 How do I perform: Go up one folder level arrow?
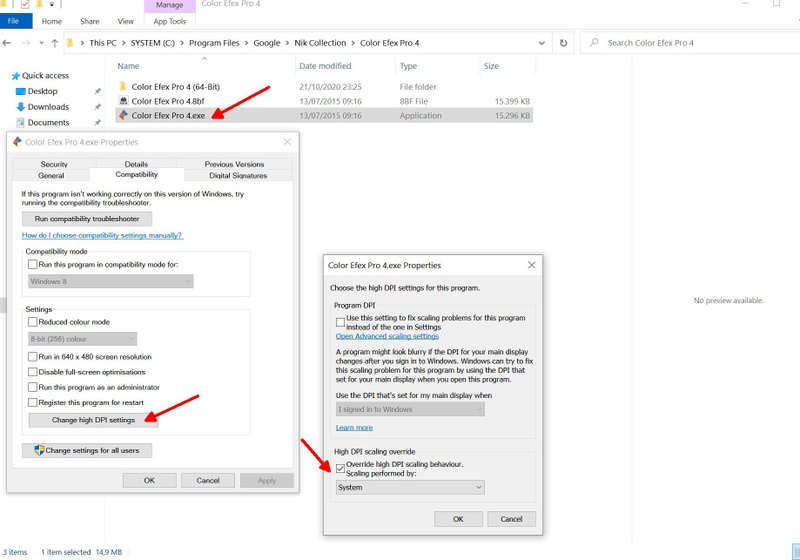[x=55, y=43]
